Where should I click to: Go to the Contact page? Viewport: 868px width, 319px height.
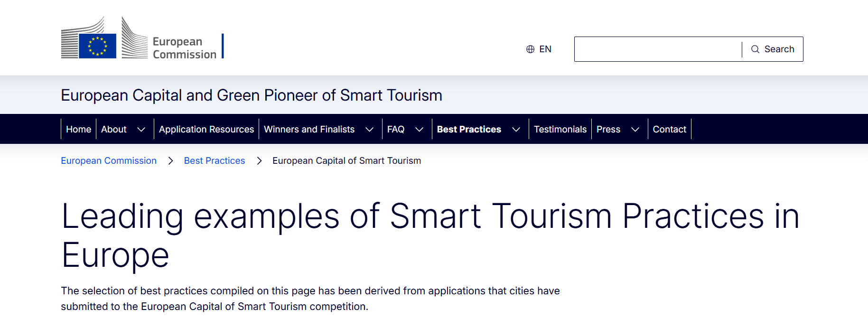(x=669, y=129)
